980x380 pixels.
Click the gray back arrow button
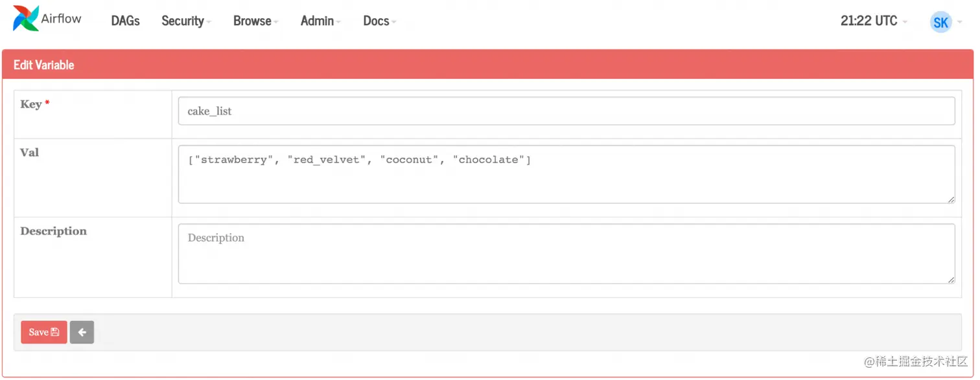click(x=82, y=331)
